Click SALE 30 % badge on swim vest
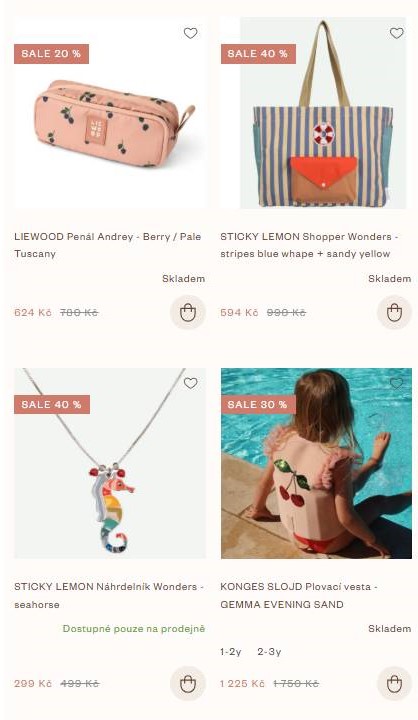The image size is (418, 720). pos(258,405)
